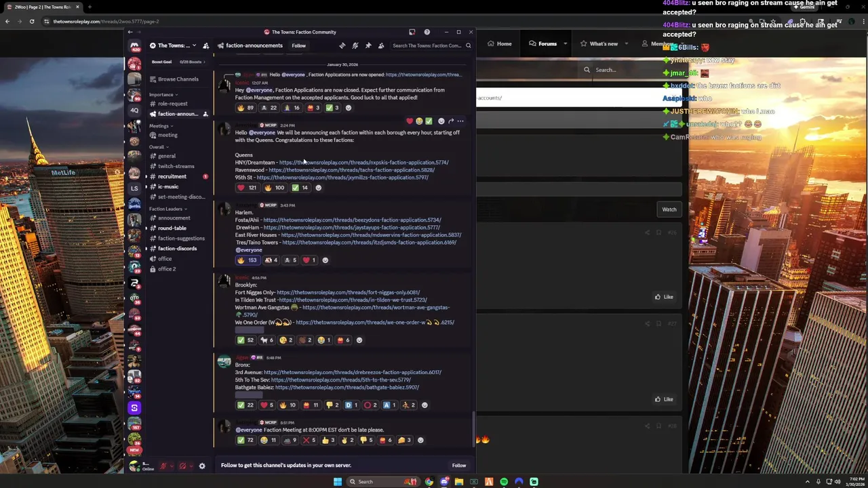This screenshot has width=868, height=488.
Task: Collapse the Faction Leaders category
Action: [x=167, y=209]
